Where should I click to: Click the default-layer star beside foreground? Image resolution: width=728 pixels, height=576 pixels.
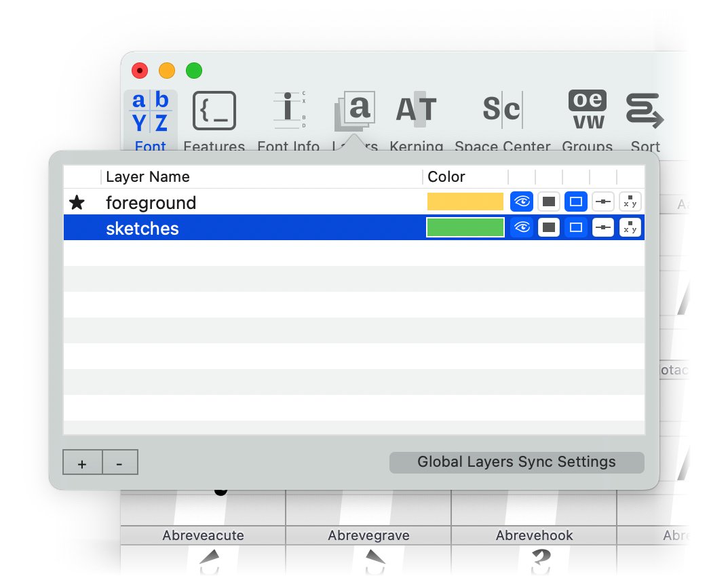77,202
